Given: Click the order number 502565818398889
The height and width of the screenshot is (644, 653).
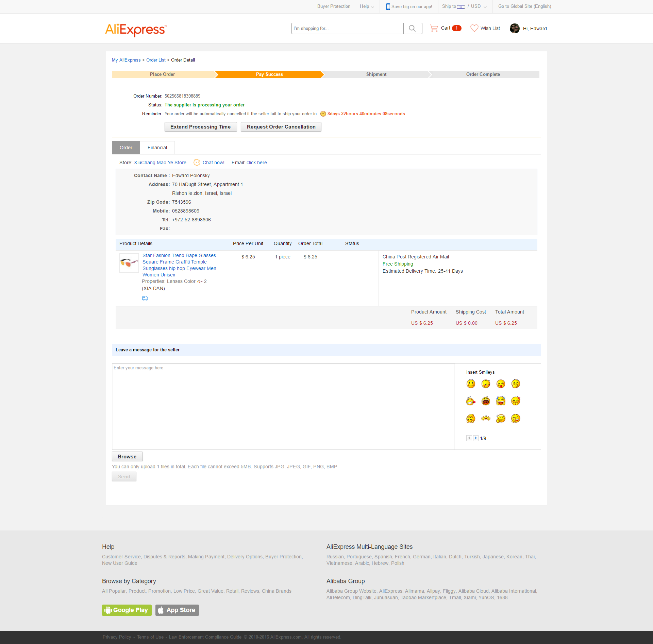Looking at the screenshot, I should [182, 96].
